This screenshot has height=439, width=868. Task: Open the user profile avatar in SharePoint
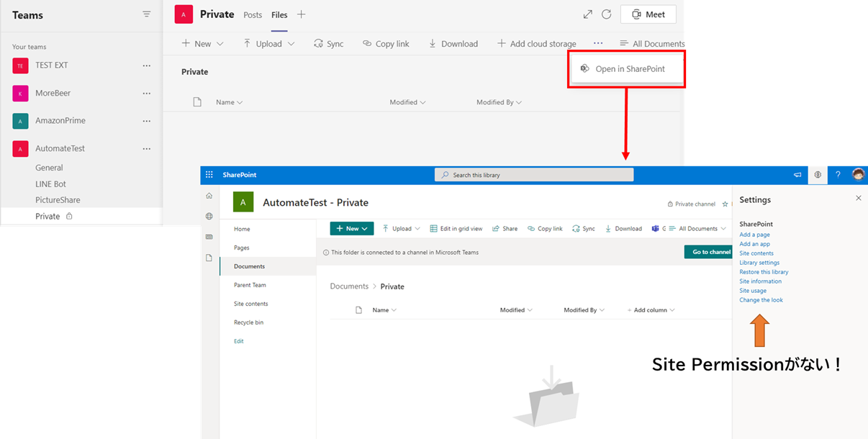pos(858,174)
